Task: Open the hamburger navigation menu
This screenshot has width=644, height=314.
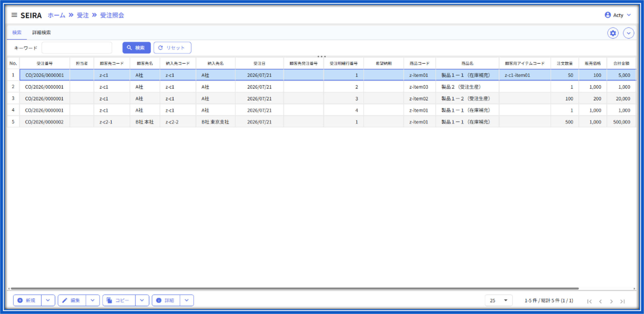Action: [x=14, y=15]
